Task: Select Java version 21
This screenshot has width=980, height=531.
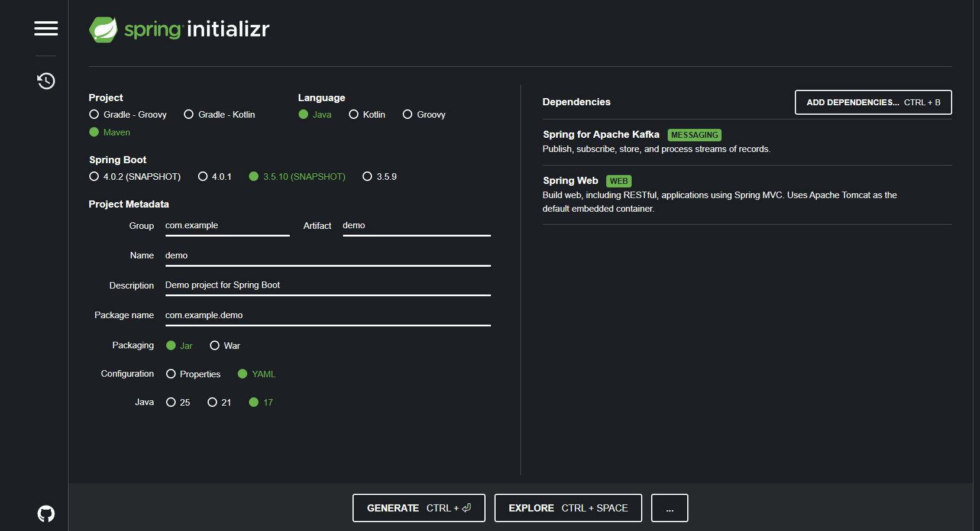Action: tap(219, 402)
